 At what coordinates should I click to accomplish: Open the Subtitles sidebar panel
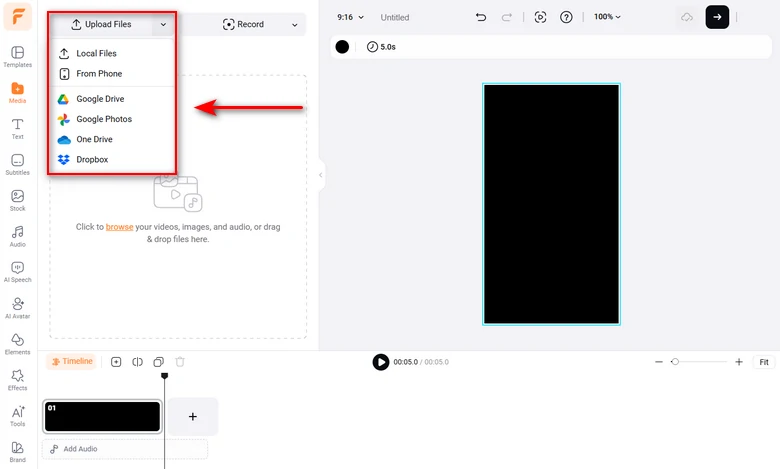click(17, 164)
